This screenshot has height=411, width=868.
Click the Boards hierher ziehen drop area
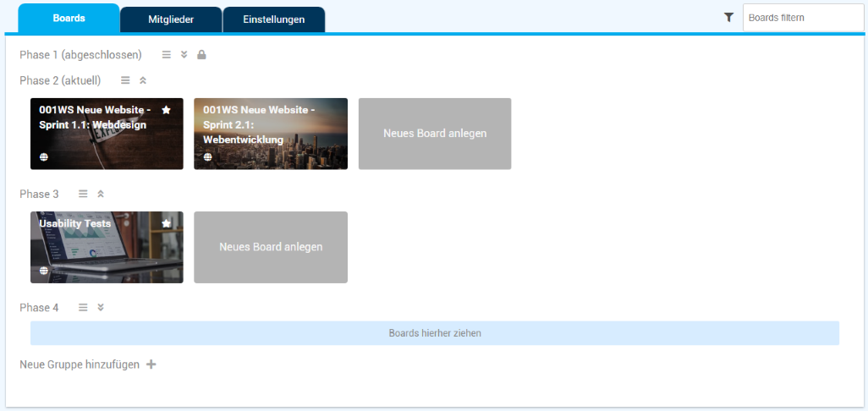[x=435, y=333]
